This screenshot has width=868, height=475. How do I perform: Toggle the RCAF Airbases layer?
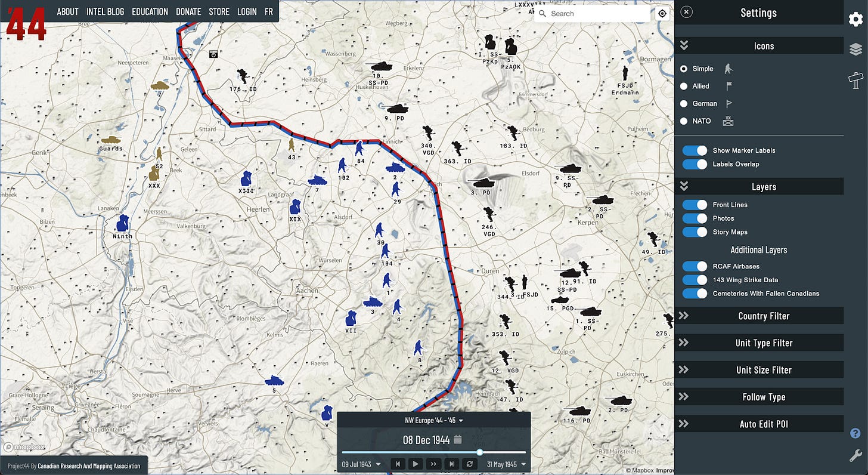point(695,266)
